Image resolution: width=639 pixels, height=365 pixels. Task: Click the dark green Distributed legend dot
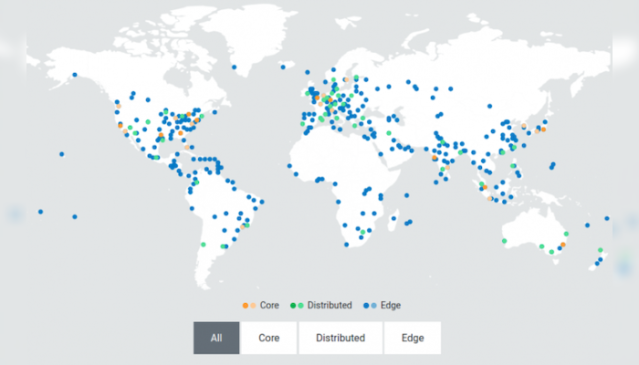pos(293,305)
